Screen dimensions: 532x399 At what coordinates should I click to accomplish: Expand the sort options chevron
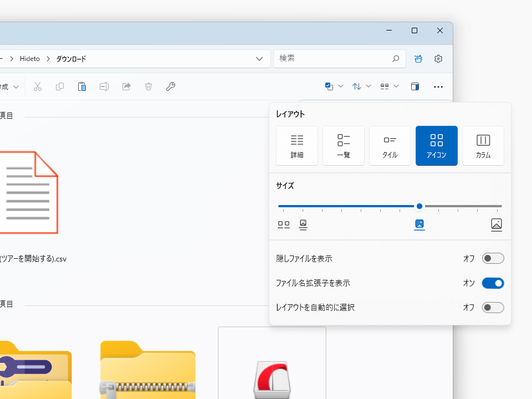[368, 86]
